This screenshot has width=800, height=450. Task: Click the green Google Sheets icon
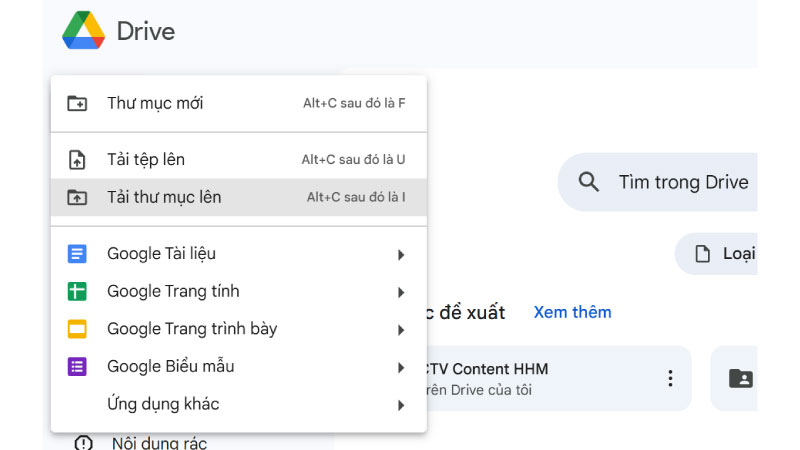coord(77,291)
